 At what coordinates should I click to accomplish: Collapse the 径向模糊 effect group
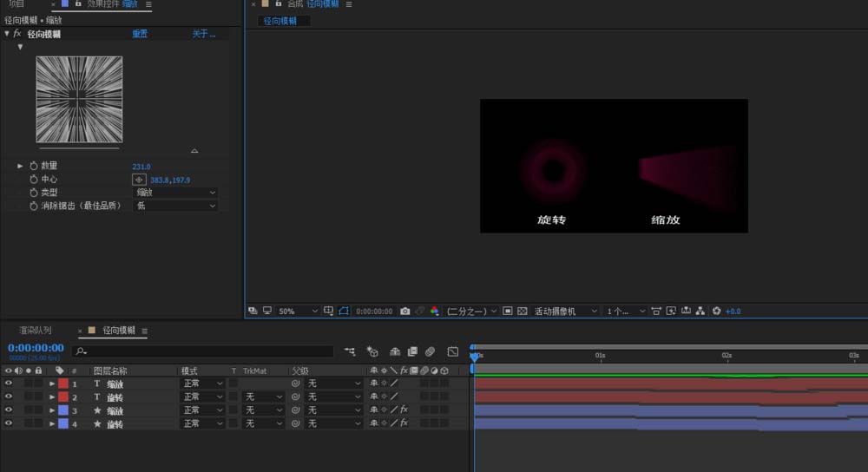[7, 34]
